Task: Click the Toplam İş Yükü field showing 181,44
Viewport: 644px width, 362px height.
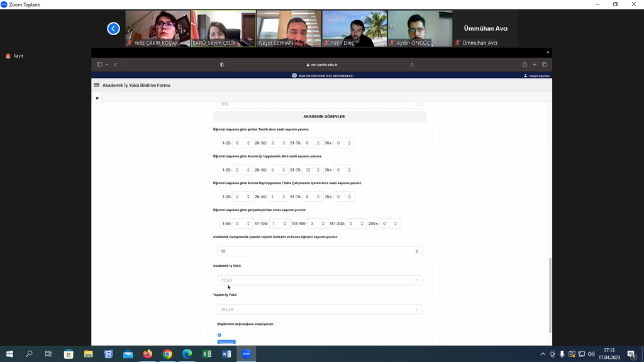Action: click(319, 309)
